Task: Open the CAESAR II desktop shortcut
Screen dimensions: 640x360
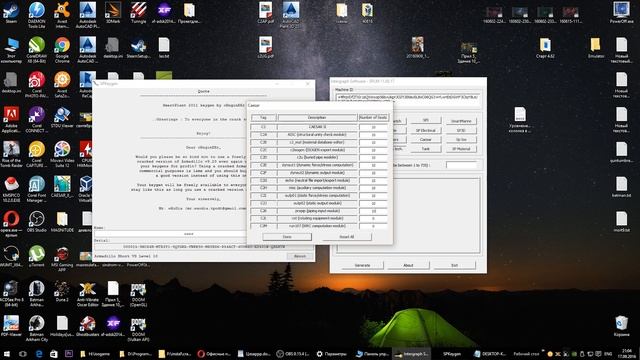Action: coord(62,187)
